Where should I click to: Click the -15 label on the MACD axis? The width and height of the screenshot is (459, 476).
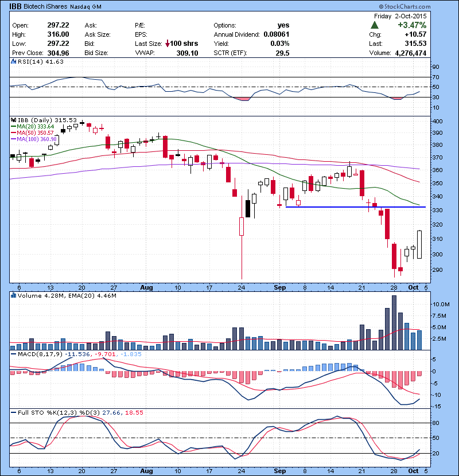[437, 406]
